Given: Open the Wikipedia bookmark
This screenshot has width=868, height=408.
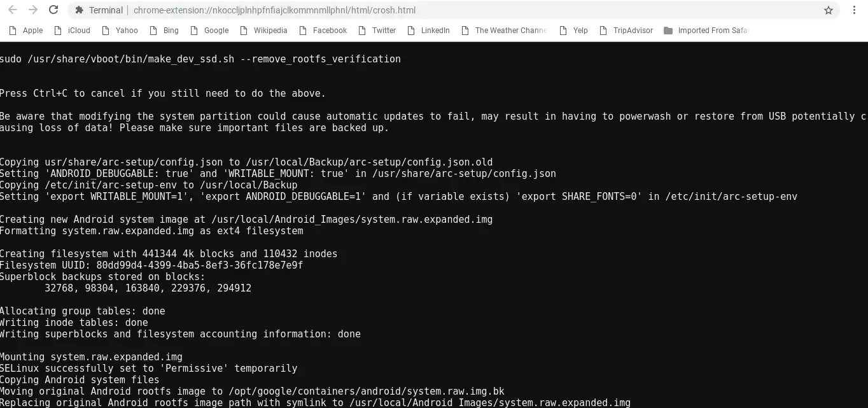Looking at the screenshot, I should [x=263, y=30].
